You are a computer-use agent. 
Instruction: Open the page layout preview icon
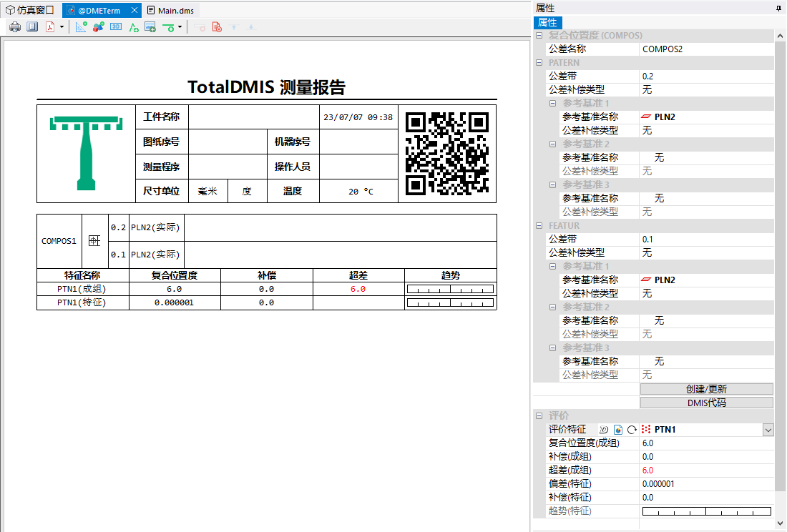[32, 27]
